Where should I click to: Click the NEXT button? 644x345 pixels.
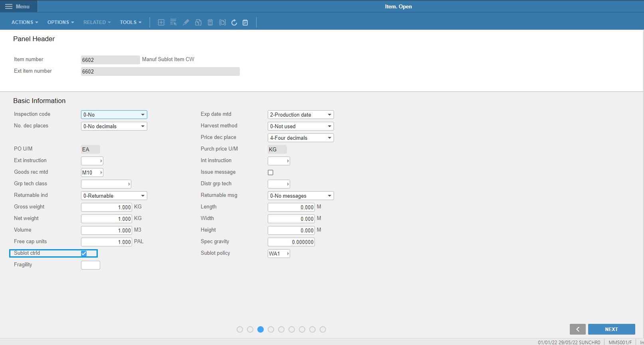click(x=612, y=329)
